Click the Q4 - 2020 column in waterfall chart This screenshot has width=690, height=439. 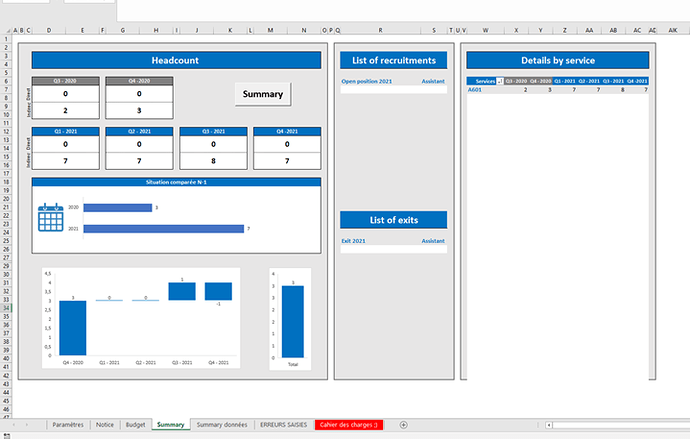pos(73,328)
